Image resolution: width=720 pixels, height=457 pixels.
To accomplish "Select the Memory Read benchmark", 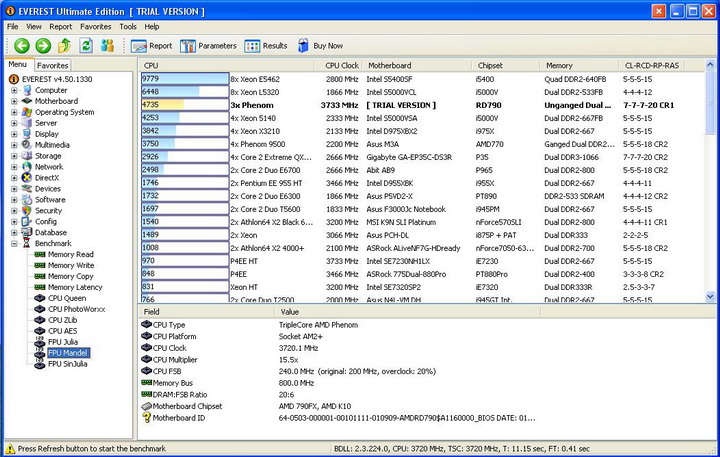I will pyautogui.click(x=71, y=254).
